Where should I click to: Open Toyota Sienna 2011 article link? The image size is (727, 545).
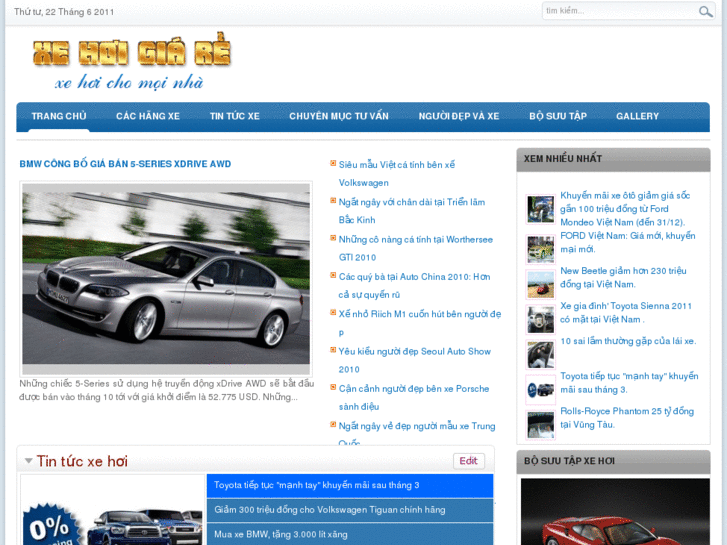[626, 313]
